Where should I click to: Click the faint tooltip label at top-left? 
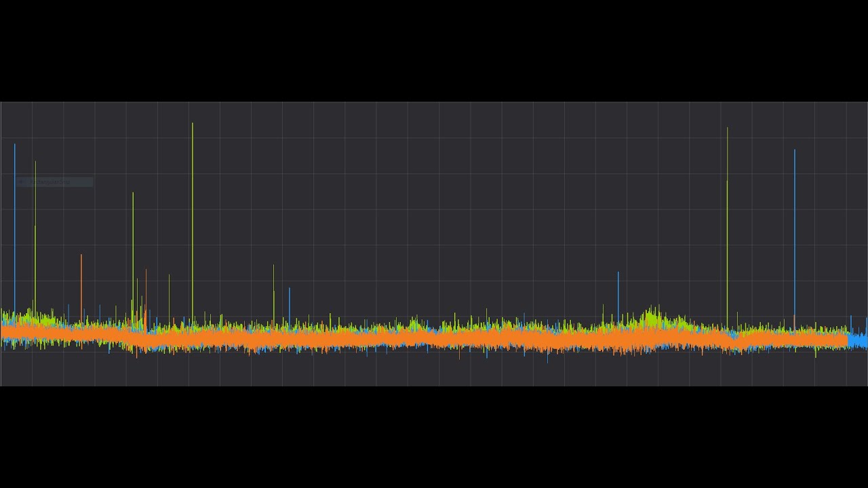point(54,182)
